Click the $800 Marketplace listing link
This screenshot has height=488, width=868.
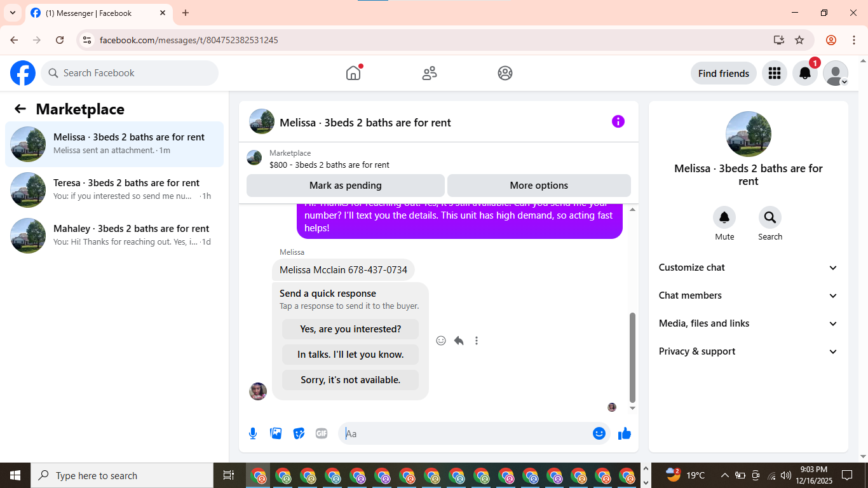click(329, 165)
